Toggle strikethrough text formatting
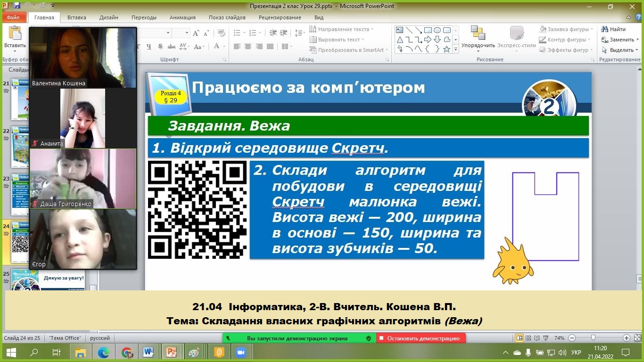Screen dimensions: 644x362 click(x=172, y=47)
